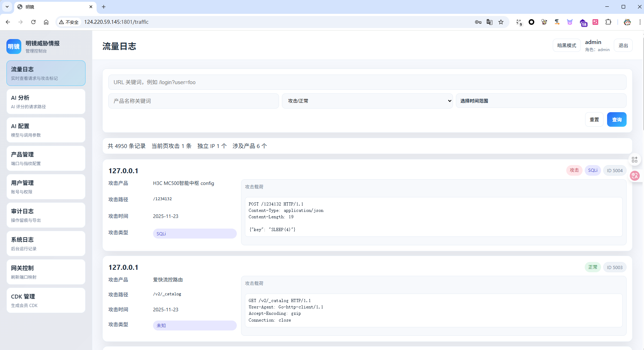Click the 明镜 logo icon
The width and height of the screenshot is (644, 350).
14,47
